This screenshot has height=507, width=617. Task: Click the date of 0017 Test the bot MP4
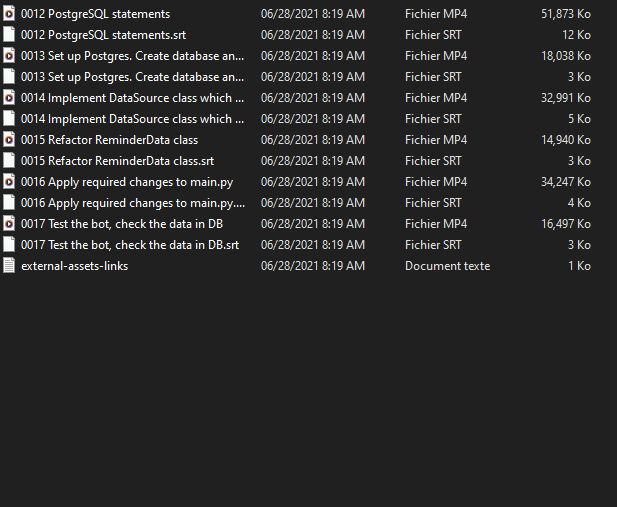(x=312, y=224)
